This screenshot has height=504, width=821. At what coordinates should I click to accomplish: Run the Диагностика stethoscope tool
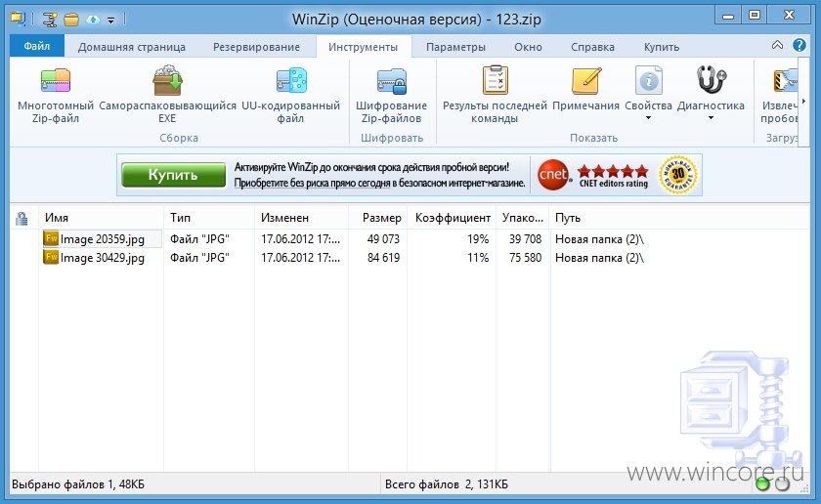coord(712,81)
